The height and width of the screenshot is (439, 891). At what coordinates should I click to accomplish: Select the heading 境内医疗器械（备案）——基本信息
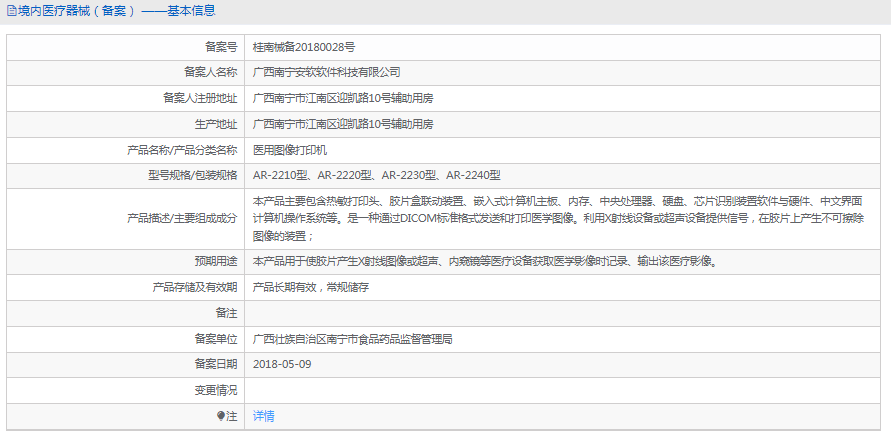116,11
